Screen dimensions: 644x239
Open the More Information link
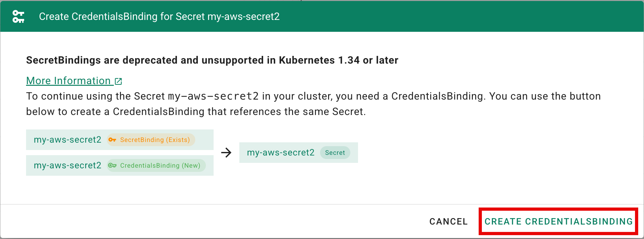[x=68, y=81]
